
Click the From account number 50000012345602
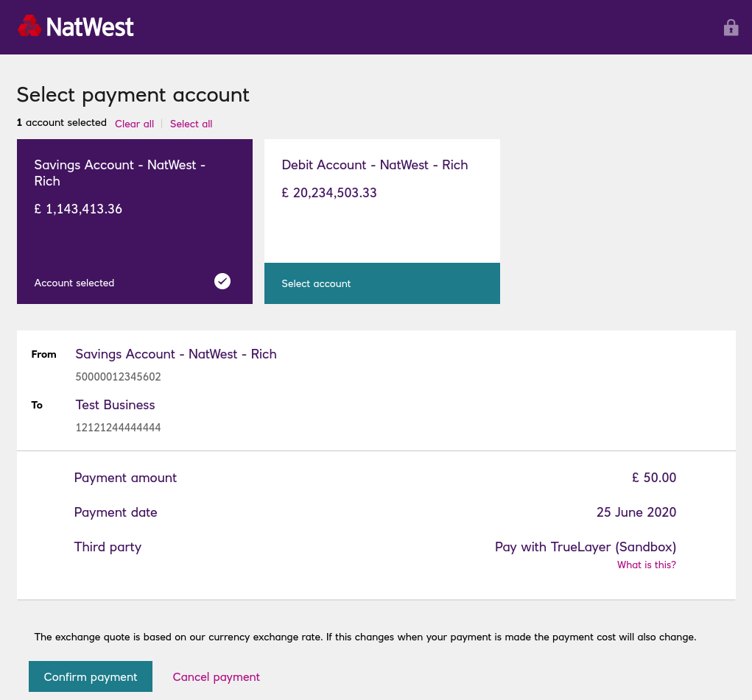(117, 377)
